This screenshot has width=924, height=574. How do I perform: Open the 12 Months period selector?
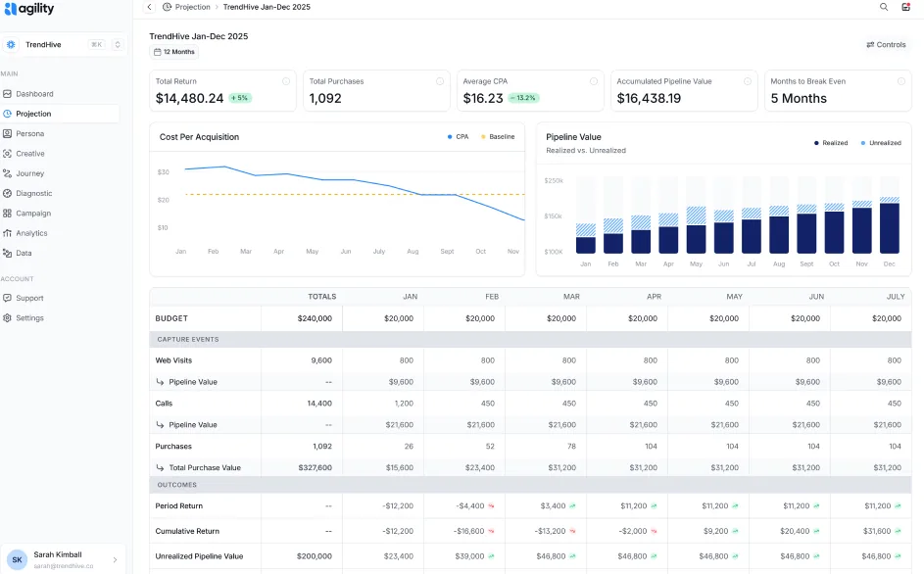click(173, 52)
